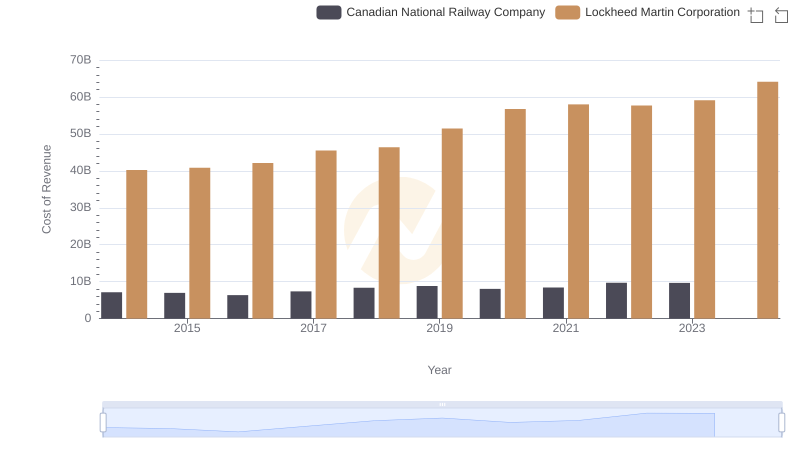The image size is (800, 461).
Task: Click the 2015 x-axis tick label
Action: (x=187, y=328)
